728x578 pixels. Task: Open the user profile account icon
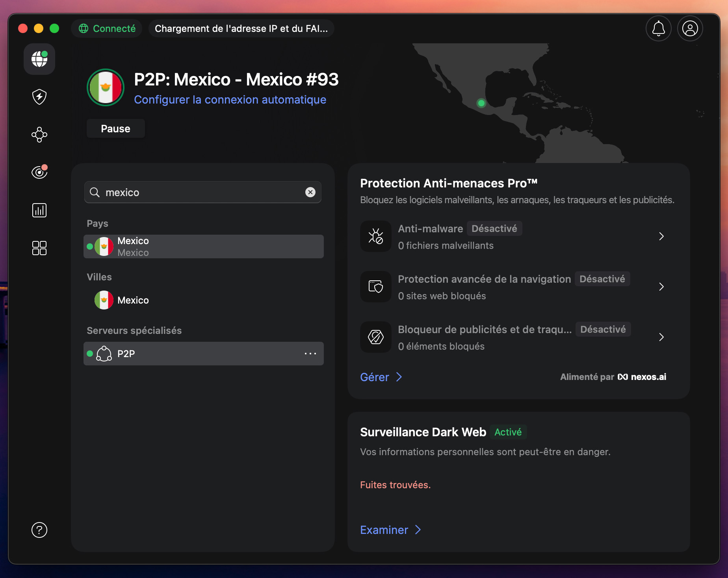click(x=690, y=28)
